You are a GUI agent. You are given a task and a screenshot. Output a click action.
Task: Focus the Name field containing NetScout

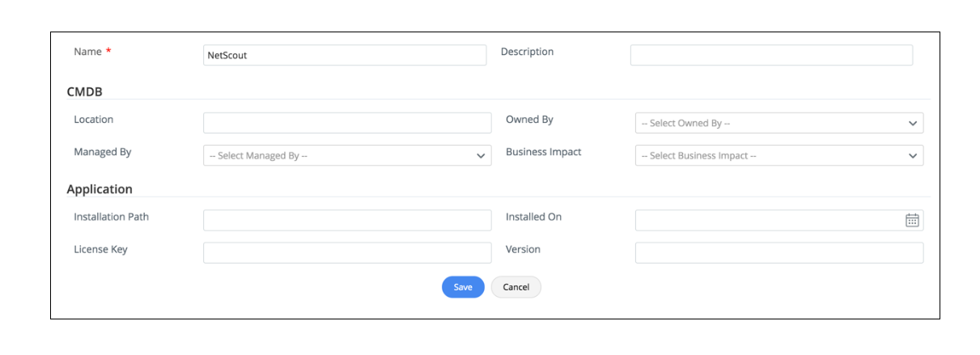click(345, 55)
